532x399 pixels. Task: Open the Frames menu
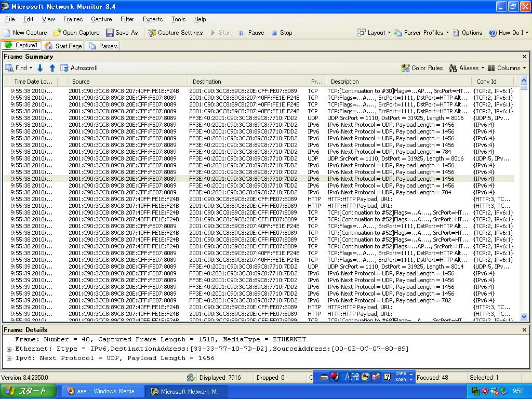73,19
